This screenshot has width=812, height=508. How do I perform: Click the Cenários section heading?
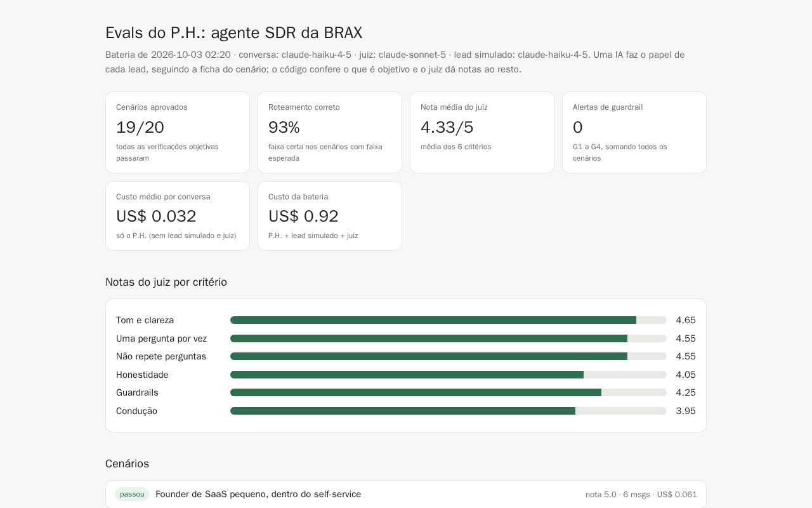click(x=128, y=464)
